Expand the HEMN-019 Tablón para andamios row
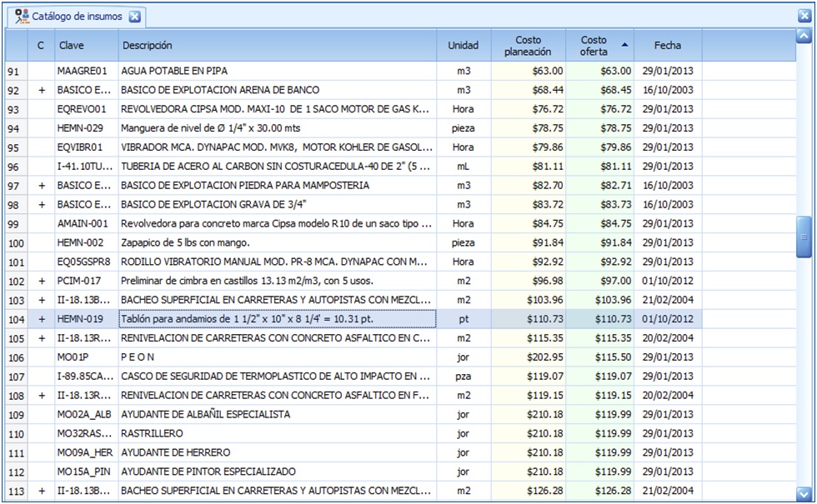The height and width of the screenshot is (504, 817). 41,319
